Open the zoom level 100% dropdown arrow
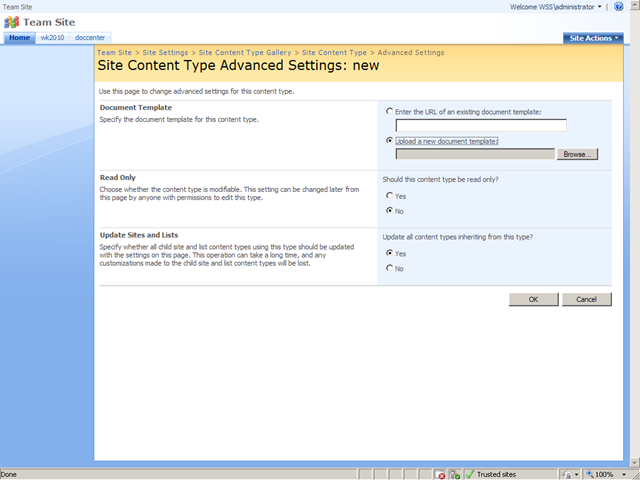 pyautogui.click(x=624, y=474)
